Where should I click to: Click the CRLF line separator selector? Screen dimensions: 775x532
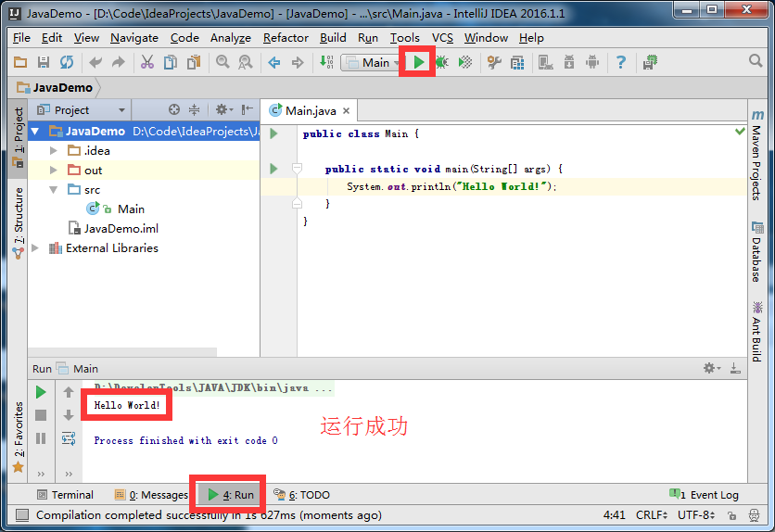click(652, 515)
